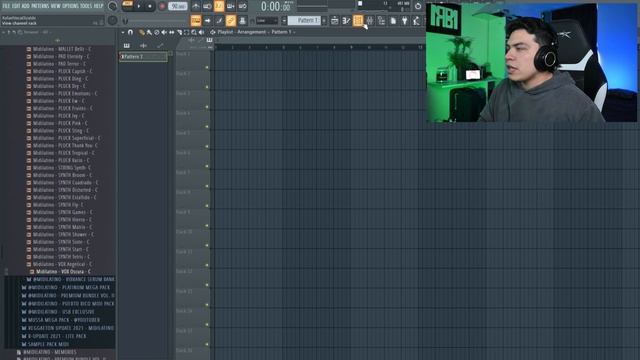Open the plugin picker plug icon
This screenshot has height=360, width=640.
tap(404, 20)
